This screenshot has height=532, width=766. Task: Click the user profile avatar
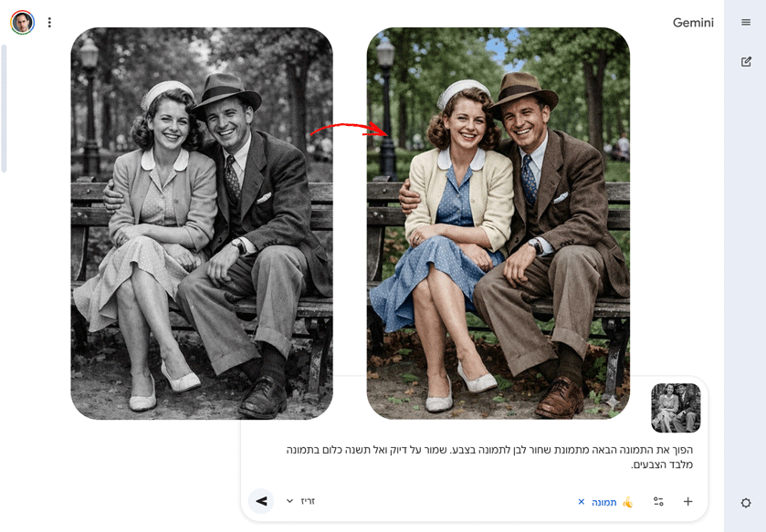[x=22, y=23]
